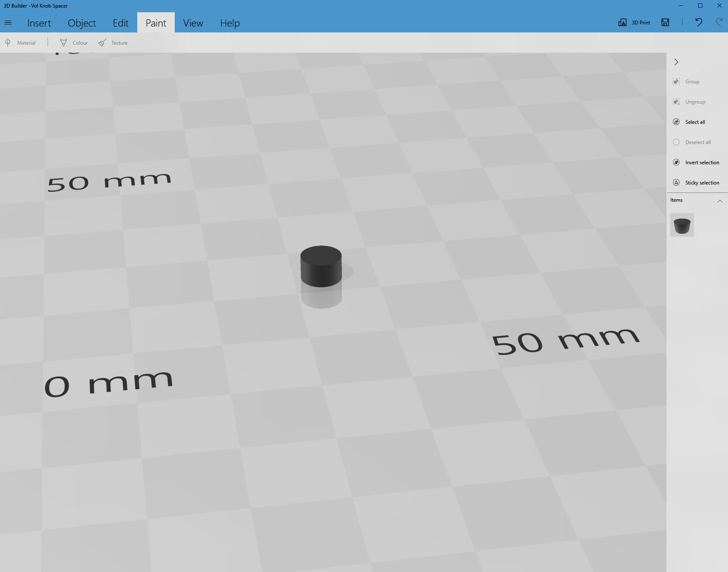Open the 3D Print view

tap(634, 22)
